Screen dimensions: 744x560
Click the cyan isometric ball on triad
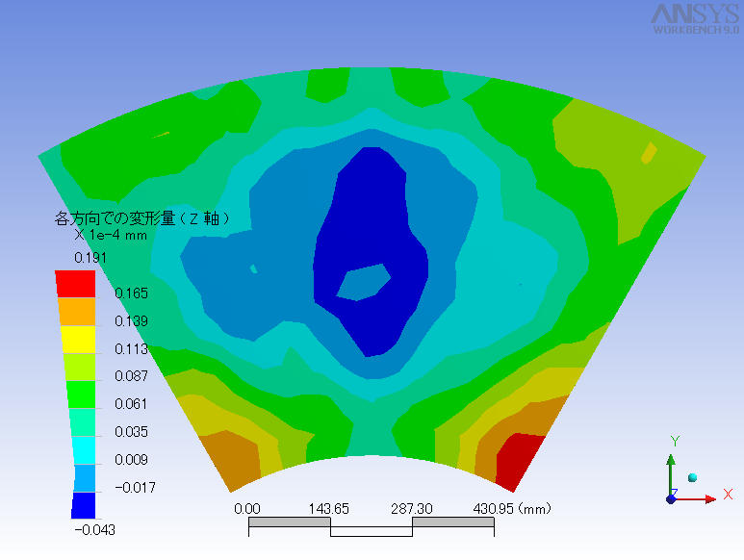coord(692,477)
